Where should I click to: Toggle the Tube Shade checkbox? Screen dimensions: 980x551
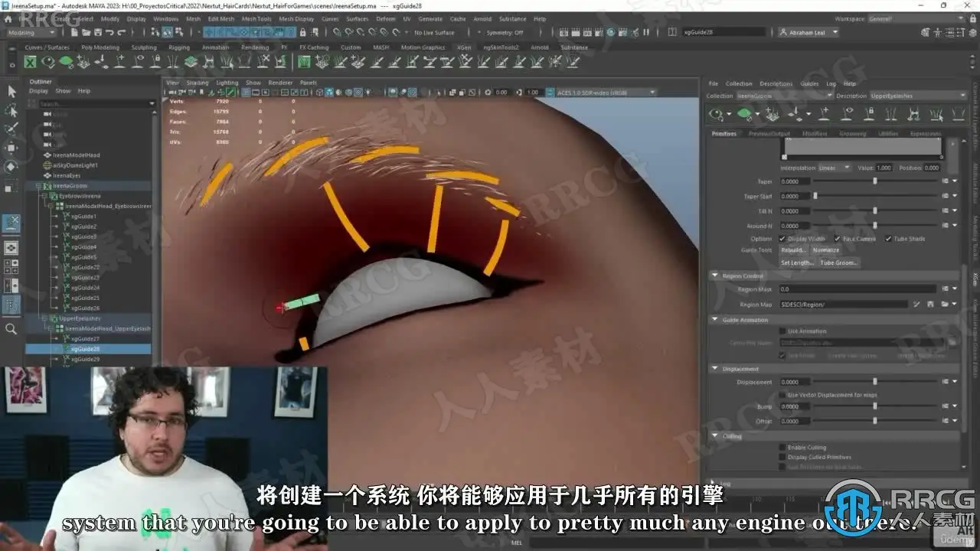point(888,239)
